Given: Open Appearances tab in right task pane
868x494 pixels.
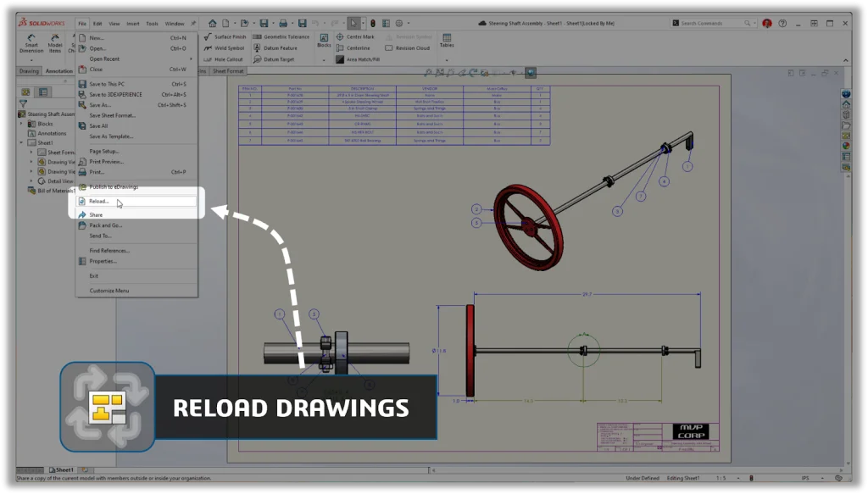Looking at the screenshot, I should coord(845,146).
